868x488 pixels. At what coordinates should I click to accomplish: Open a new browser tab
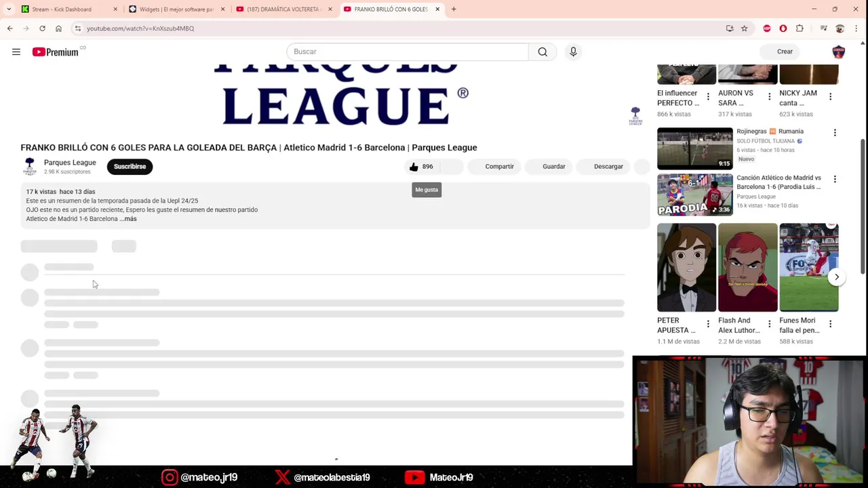[454, 9]
